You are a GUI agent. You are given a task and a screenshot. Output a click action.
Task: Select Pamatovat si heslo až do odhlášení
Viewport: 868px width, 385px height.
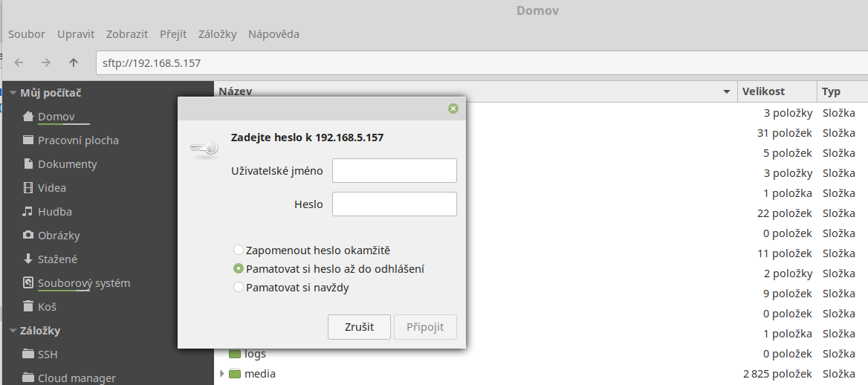coord(239,269)
